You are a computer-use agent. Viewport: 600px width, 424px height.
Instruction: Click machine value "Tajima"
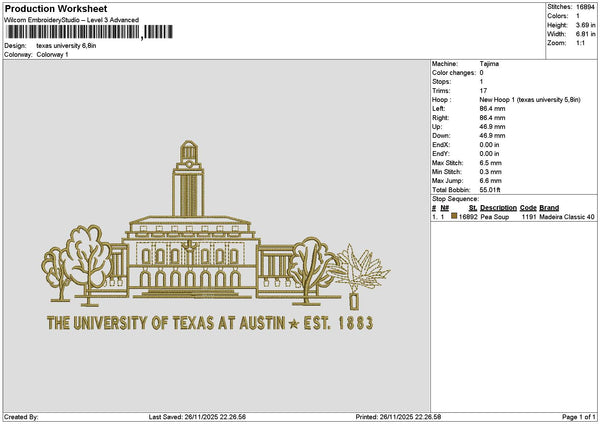[x=489, y=64]
